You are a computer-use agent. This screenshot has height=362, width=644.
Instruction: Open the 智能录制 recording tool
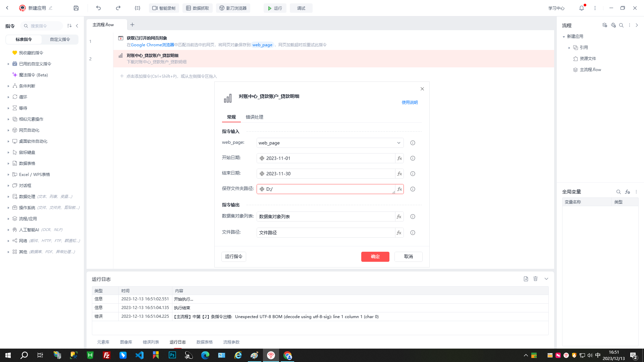164,8
